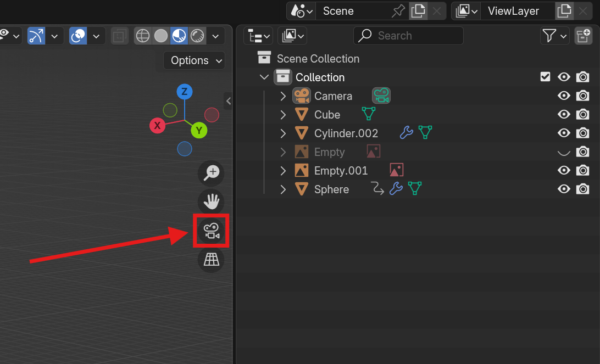Click the Z axis on the gizmo
Screen dimensions: 600x364
pos(185,92)
